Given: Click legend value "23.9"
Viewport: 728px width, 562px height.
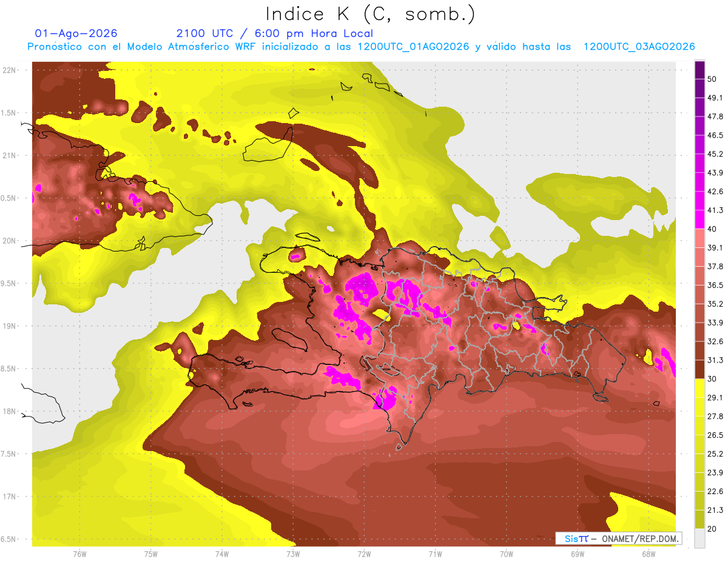Looking at the screenshot, I should click(x=715, y=473).
